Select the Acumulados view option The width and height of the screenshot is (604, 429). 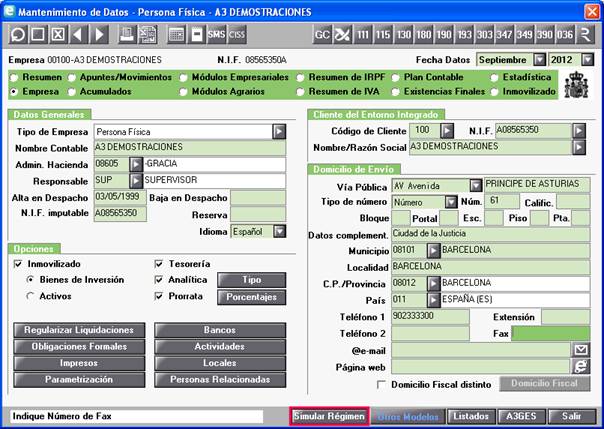coord(72,92)
